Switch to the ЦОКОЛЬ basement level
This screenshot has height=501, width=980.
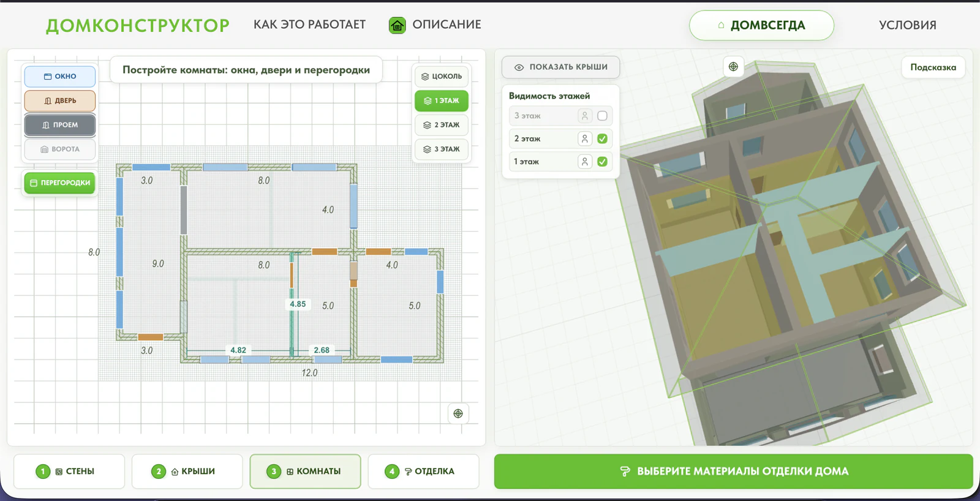[442, 77]
